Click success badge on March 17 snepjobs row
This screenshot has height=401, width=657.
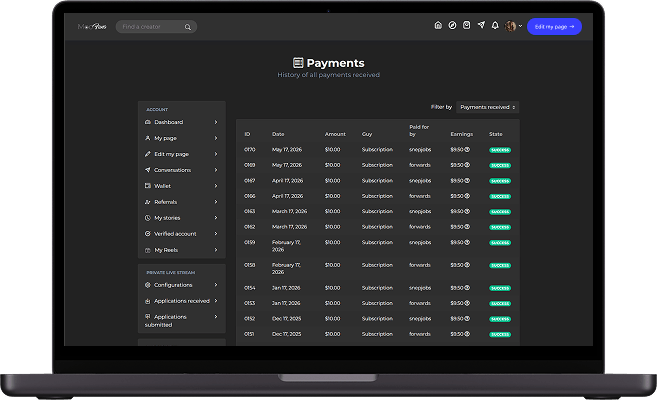(x=500, y=212)
